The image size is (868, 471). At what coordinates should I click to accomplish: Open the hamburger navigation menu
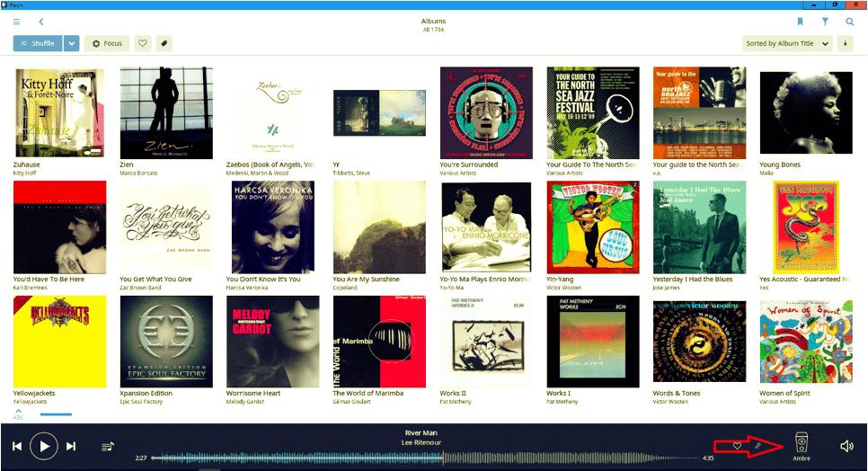point(16,22)
